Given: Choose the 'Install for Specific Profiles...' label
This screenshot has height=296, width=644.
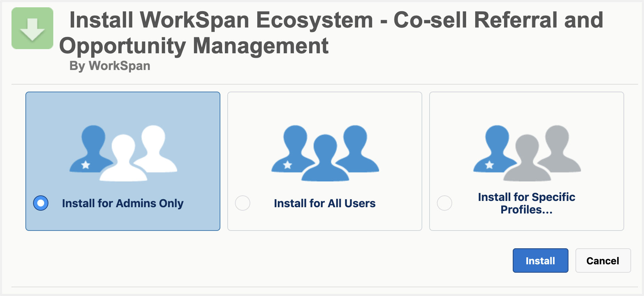Looking at the screenshot, I should coord(526,203).
